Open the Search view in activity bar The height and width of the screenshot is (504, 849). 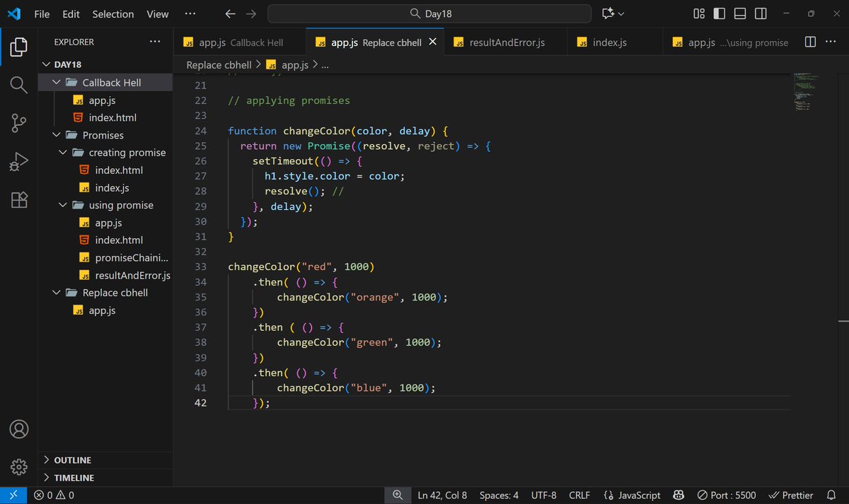tap(19, 86)
